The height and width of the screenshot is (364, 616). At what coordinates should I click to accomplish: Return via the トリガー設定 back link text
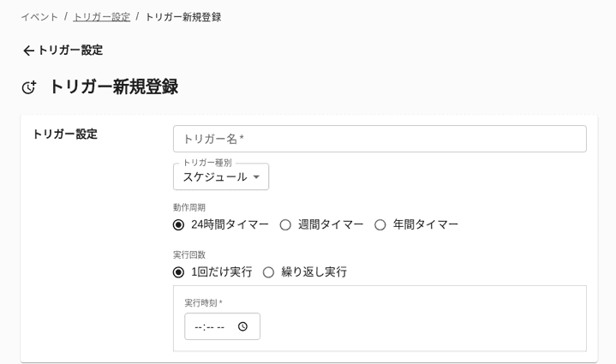click(x=69, y=51)
